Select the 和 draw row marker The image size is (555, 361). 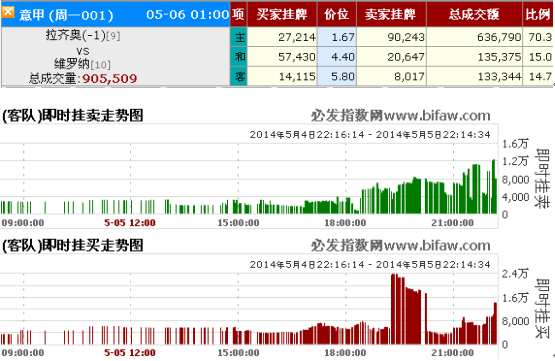tap(239, 57)
